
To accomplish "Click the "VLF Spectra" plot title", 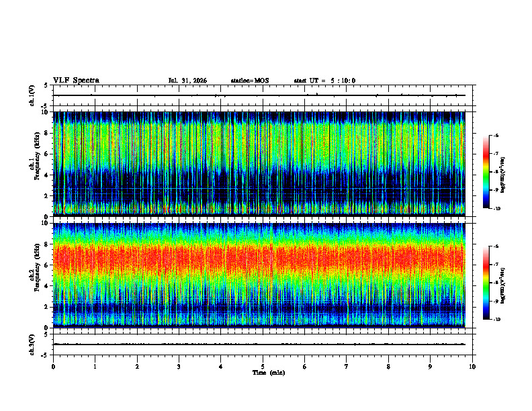I will coord(76,81).
